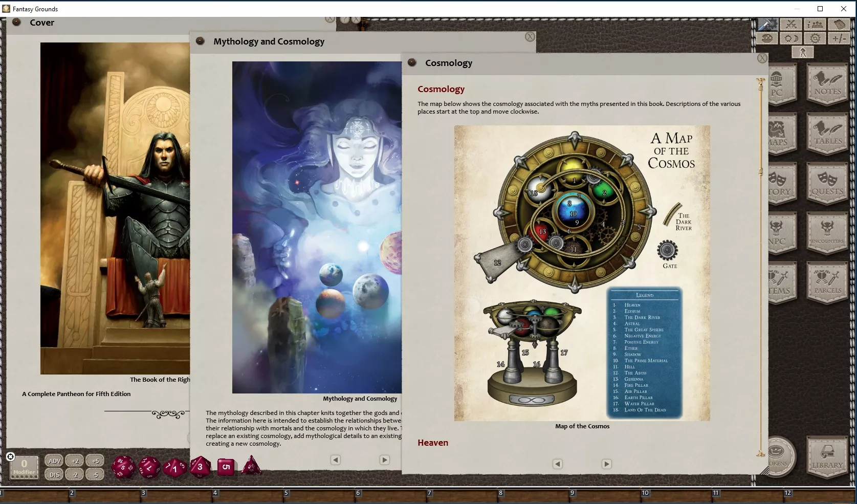Select hotkey bar slot 9

605,497
